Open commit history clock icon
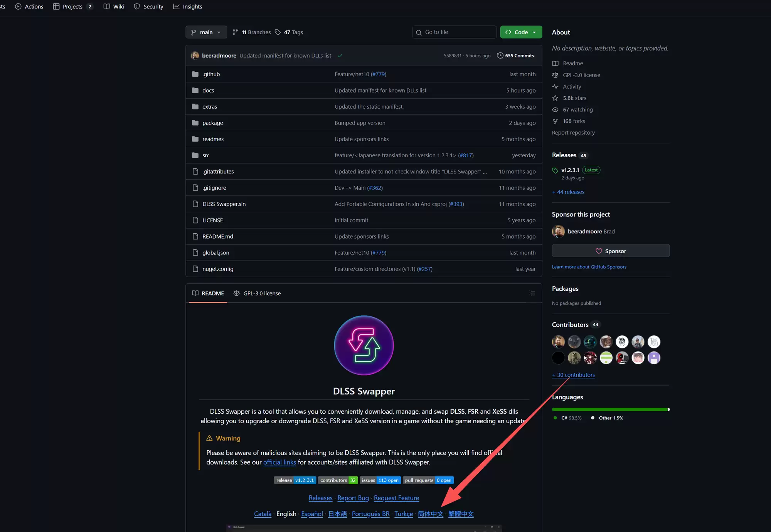 click(x=500, y=56)
